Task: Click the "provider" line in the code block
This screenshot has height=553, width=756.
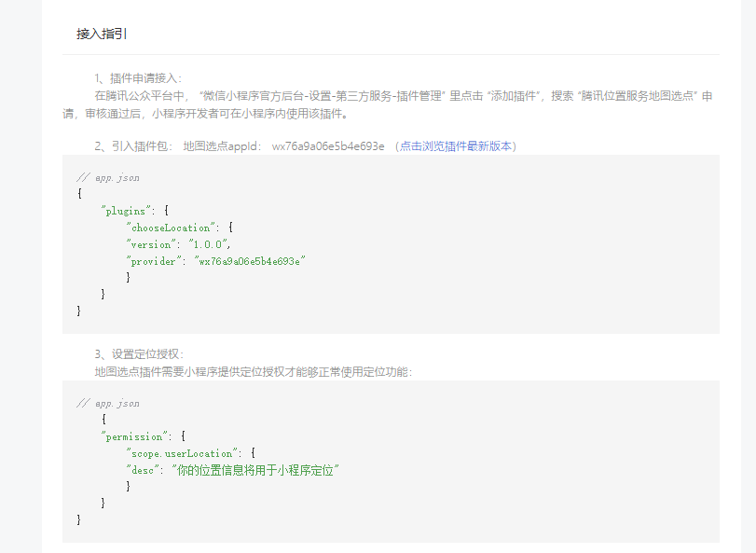Action: click(x=216, y=261)
